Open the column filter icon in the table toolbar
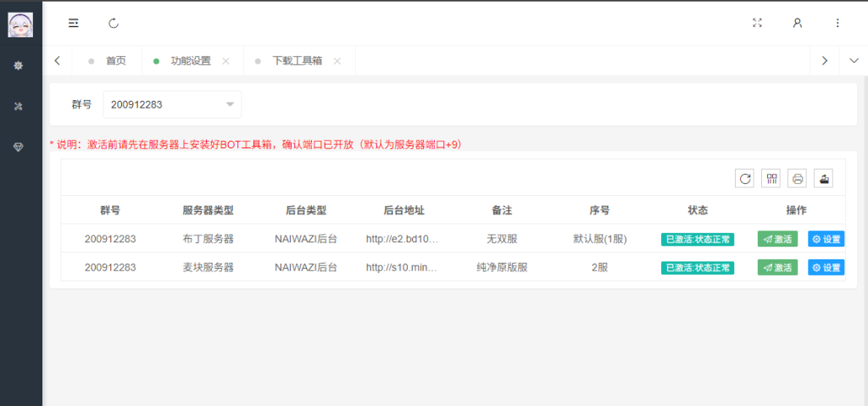 (x=771, y=178)
